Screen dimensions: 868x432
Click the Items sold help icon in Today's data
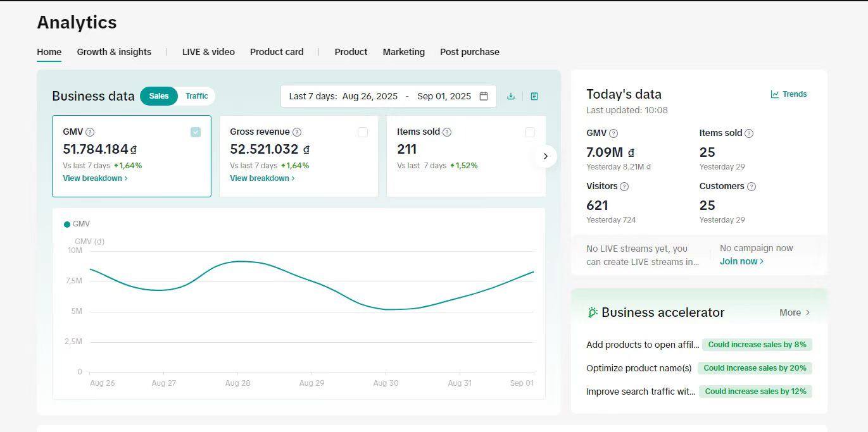(x=749, y=133)
